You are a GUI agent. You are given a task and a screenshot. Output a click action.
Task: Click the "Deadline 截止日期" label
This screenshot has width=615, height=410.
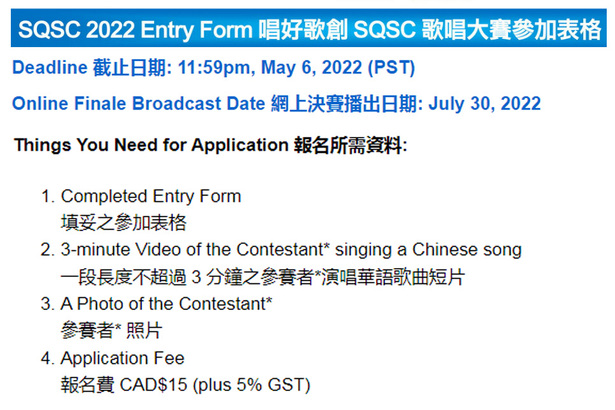pyautogui.click(x=76, y=69)
